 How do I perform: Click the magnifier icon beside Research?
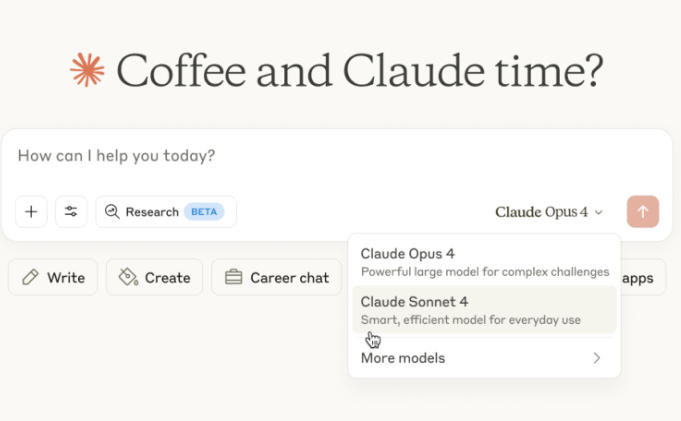pos(112,212)
